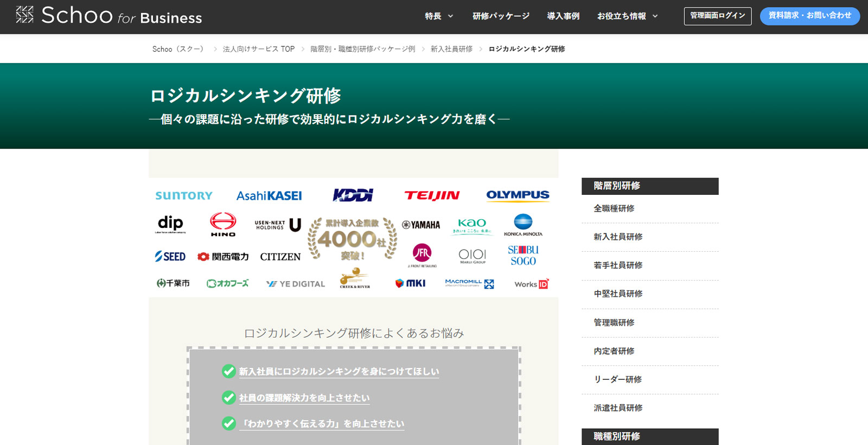Screen dimensions: 868x445
Task: Click the JFR J.Front Retailing logo
Action: pos(422,256)
